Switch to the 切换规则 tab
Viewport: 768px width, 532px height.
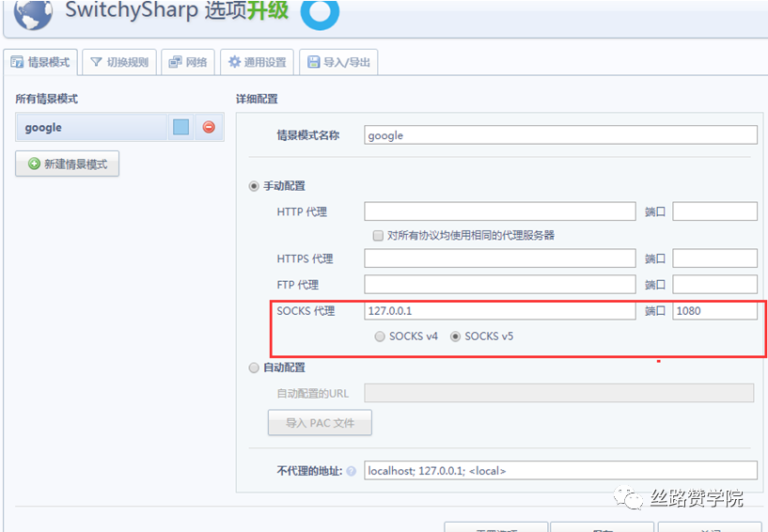tap(119, 62)
